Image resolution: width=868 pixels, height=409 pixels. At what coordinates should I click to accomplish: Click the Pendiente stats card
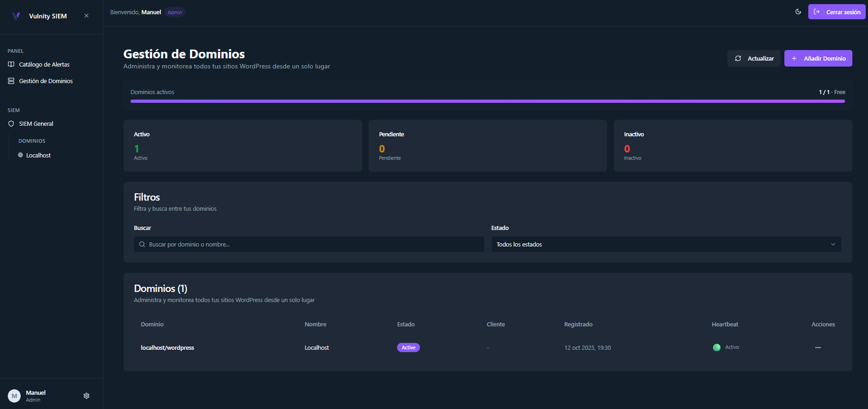[488, 146]
